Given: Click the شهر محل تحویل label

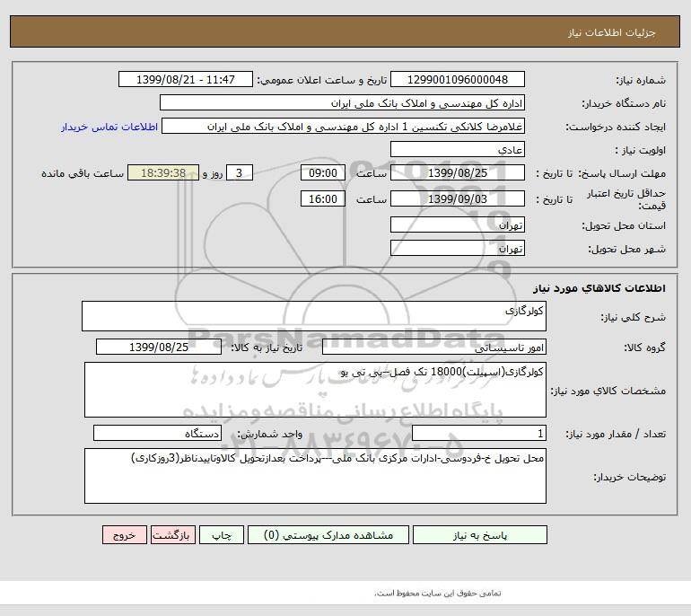Looking at the screenshot, I should pyautogui.click(x=626, y=249).
